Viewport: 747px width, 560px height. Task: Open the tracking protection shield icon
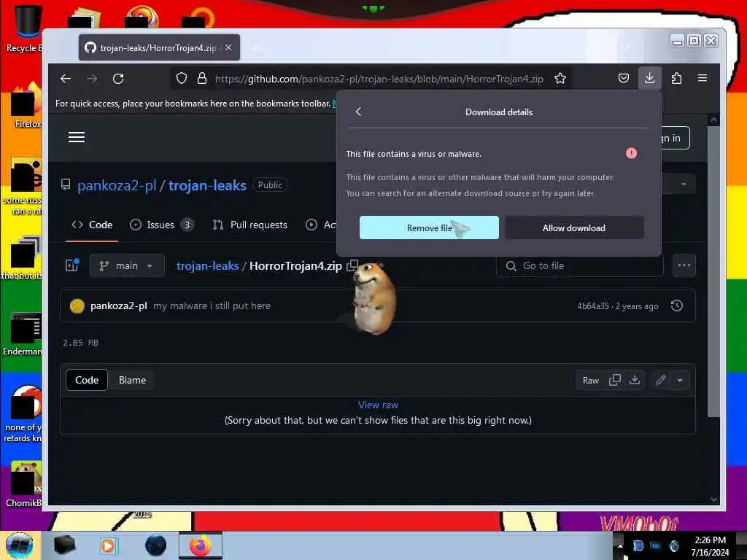point(182,79)
